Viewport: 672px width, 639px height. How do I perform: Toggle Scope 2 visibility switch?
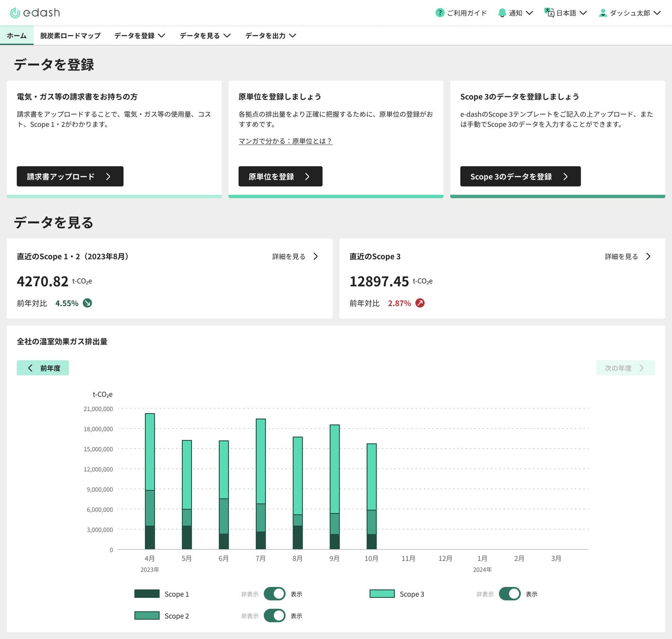click(275, 615)
